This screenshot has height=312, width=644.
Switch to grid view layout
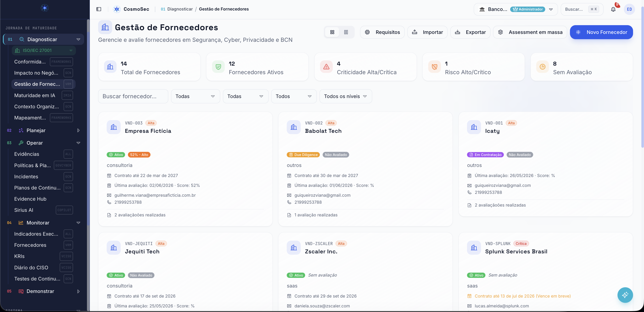pos(332,32)
